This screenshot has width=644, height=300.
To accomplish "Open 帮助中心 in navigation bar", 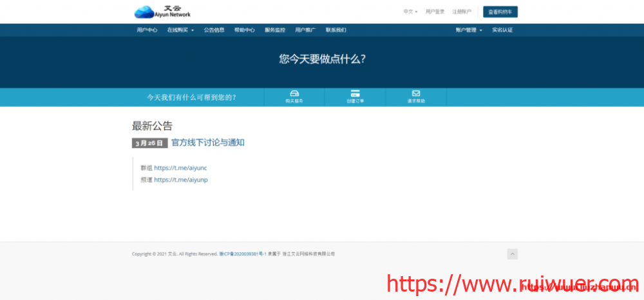I will (244, 30).
